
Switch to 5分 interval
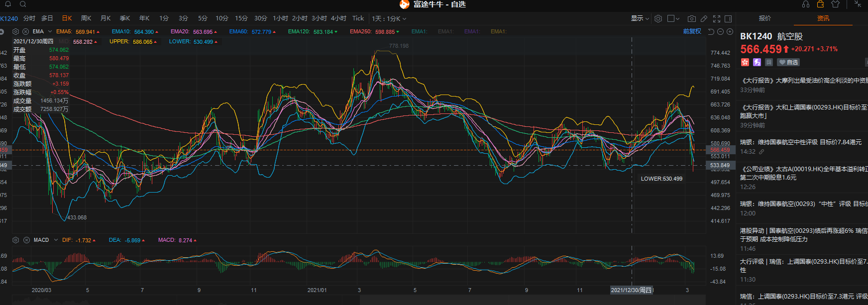pos(203,18)
